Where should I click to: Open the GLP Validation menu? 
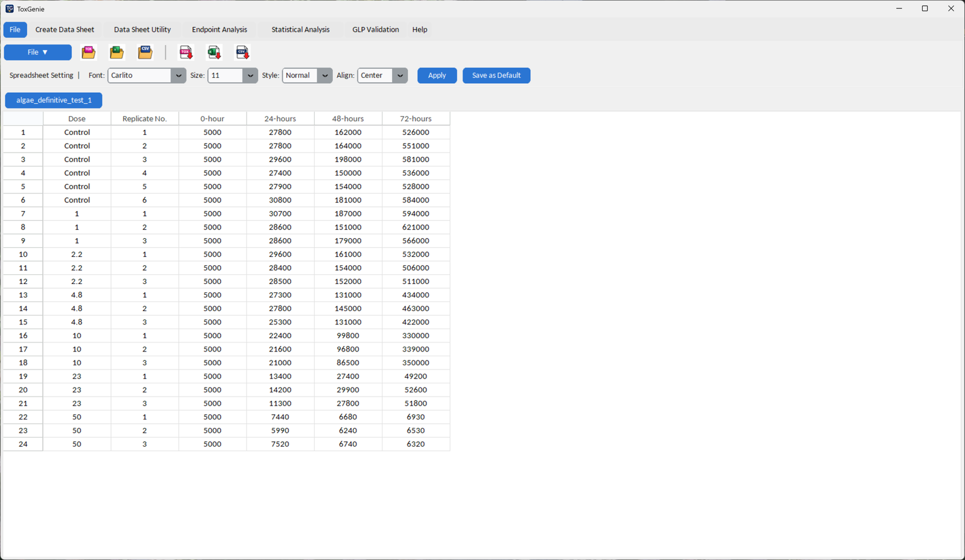[376, 30]
